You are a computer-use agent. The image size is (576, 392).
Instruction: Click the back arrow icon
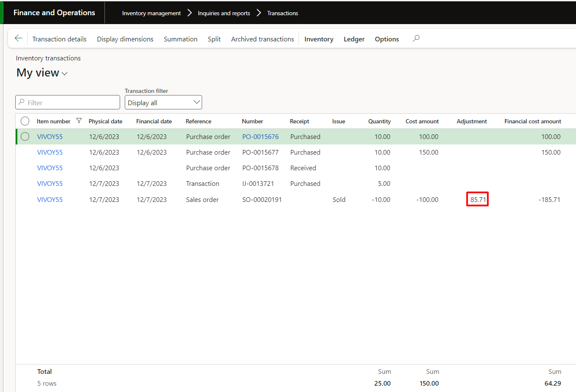(x=18, y=38)
